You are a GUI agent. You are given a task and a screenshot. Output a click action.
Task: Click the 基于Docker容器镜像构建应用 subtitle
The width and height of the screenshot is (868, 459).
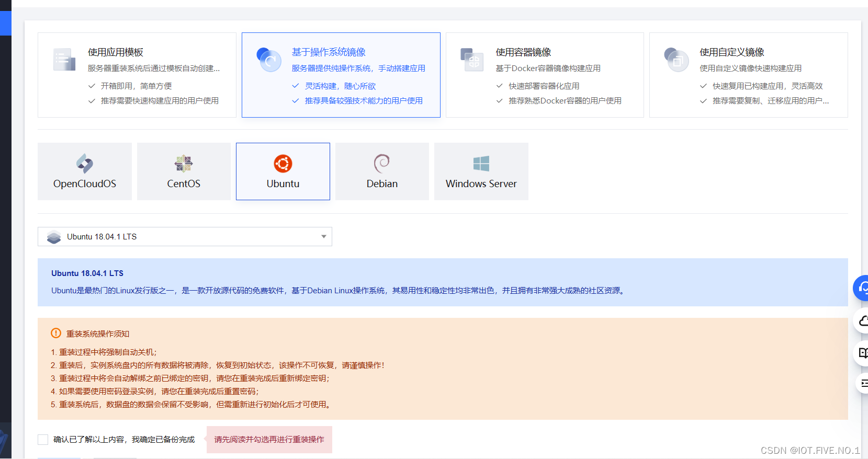point(548,68)
